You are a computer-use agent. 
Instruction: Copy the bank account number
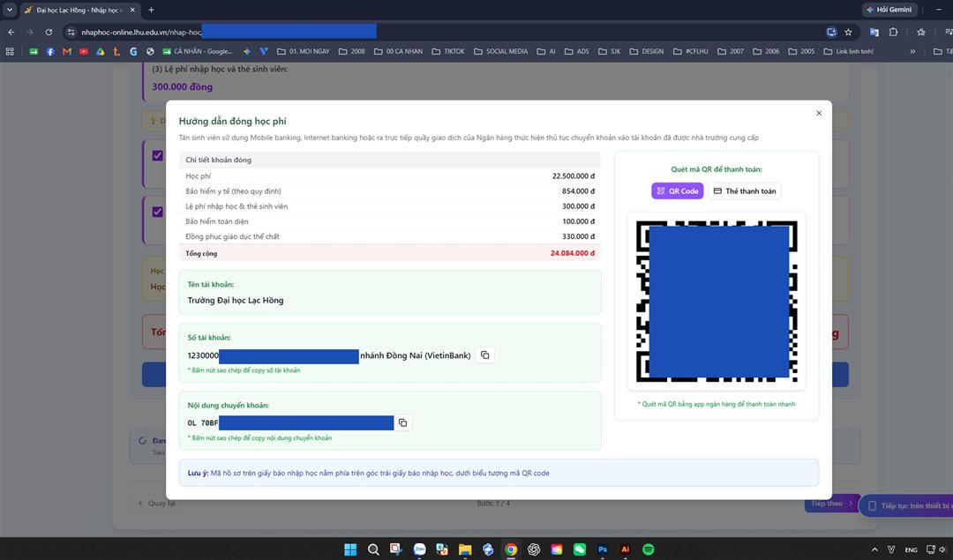(485, 355)
